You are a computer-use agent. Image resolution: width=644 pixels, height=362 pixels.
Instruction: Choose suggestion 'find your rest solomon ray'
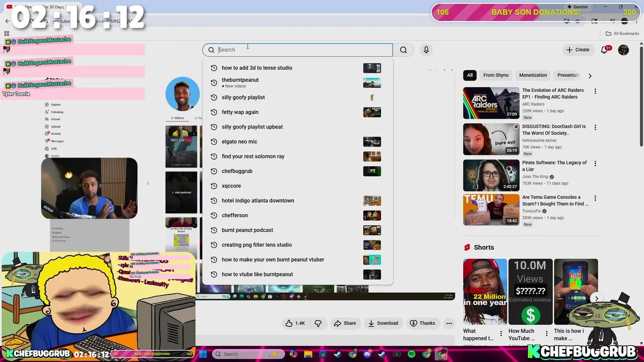tap(297, 156)
